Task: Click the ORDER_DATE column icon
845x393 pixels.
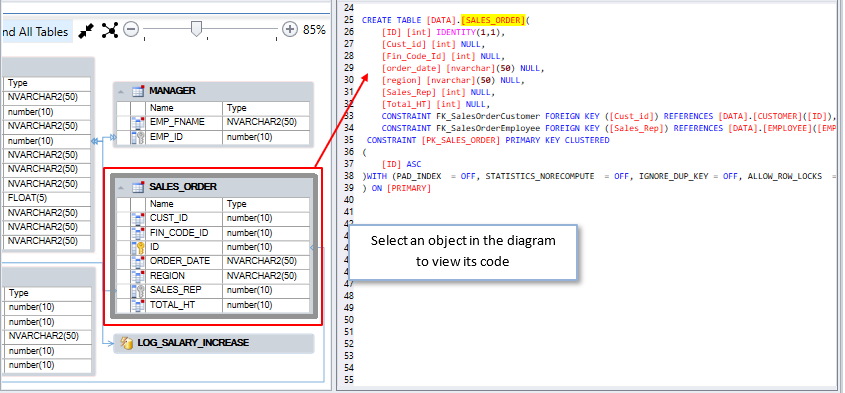Action: [x=138, y=261]
